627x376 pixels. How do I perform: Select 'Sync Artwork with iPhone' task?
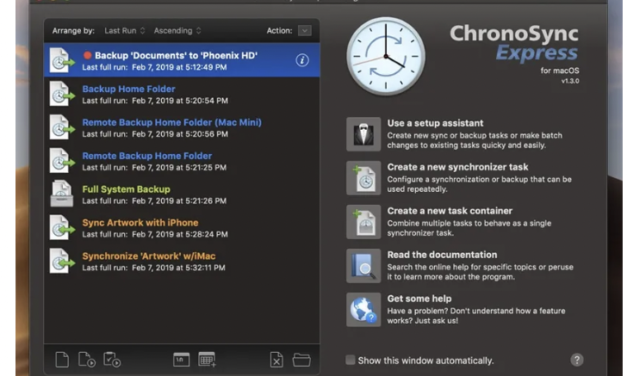[182, 228]
